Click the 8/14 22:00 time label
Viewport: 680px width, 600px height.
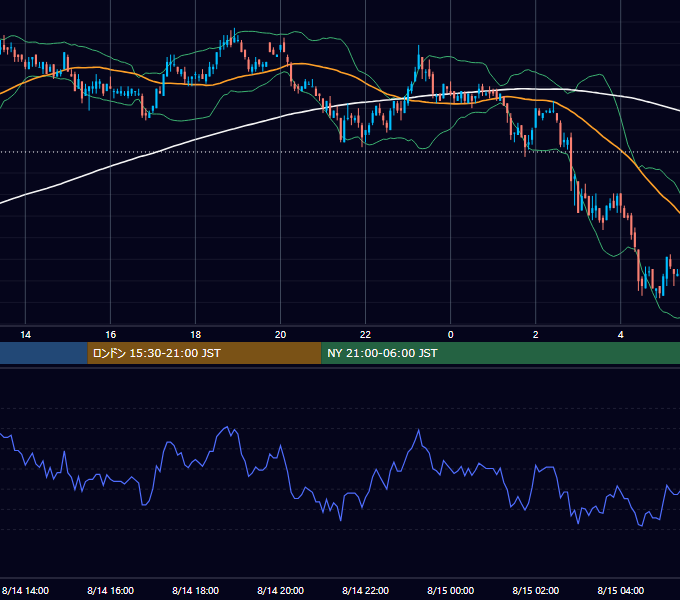[366, 590]
